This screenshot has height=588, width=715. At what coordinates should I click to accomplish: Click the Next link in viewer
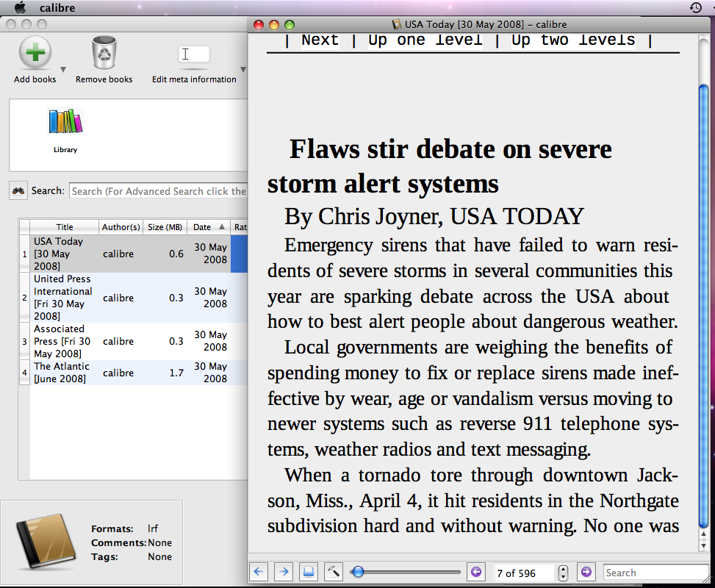320,40
